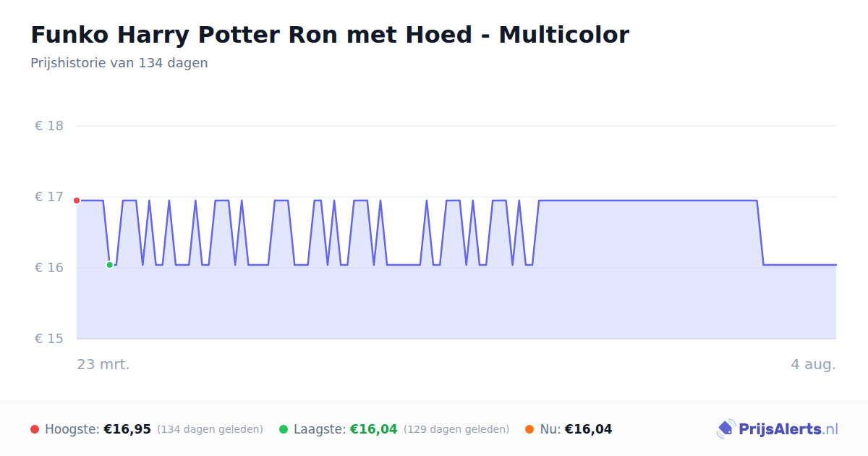Click the red highest-price dot on chart
868x456 pixels.
(77, 200)
